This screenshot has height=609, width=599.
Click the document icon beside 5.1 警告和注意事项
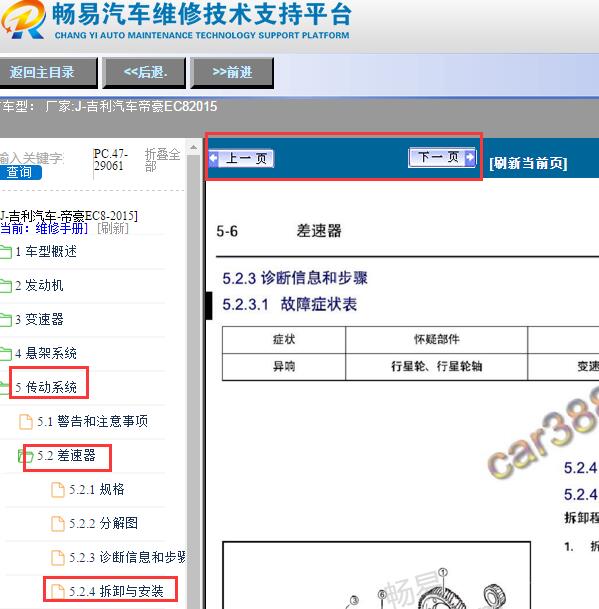26,422
